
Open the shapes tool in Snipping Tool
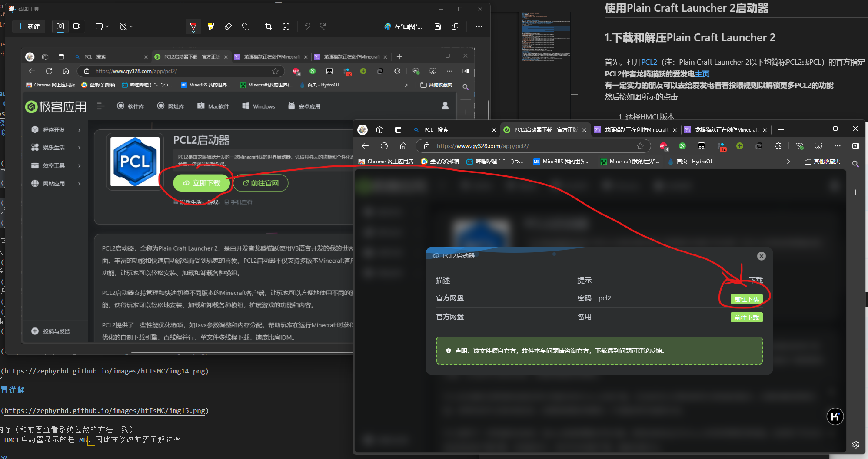(x=246, y=27)
